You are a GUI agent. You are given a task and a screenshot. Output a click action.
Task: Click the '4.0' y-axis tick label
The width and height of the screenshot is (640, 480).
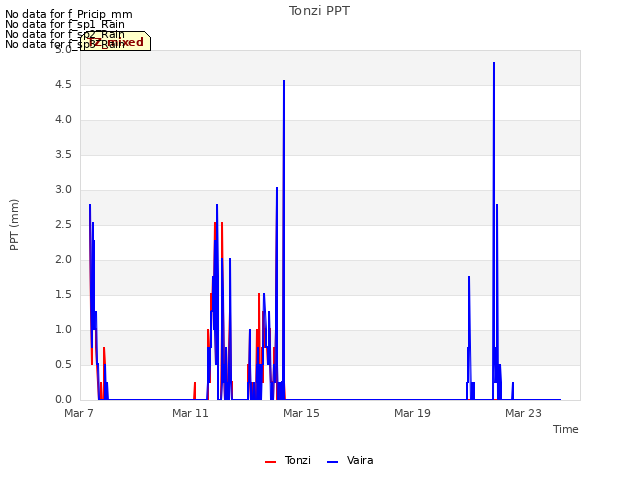pyautogui.click(x=63, y=120)
